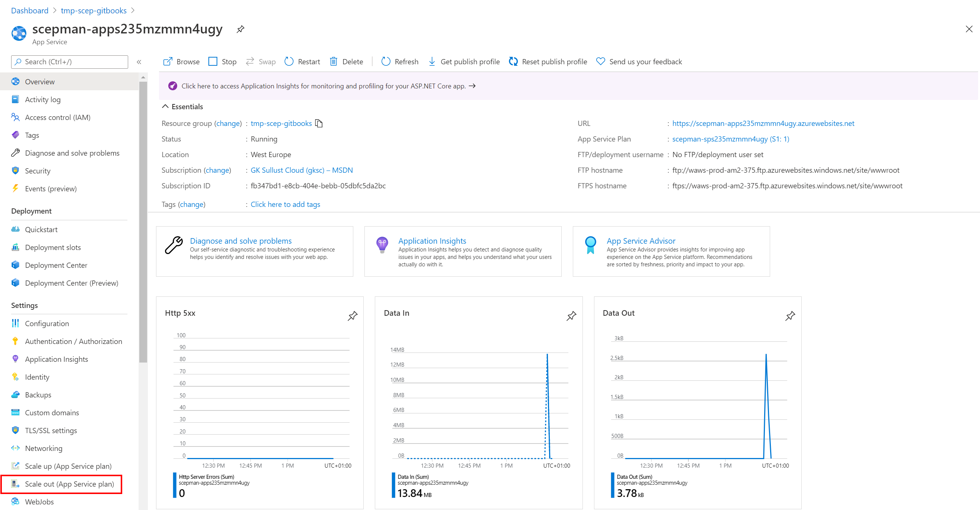Open Send us your feedback
The image size is (980, 510).
[x=639, y=62]
